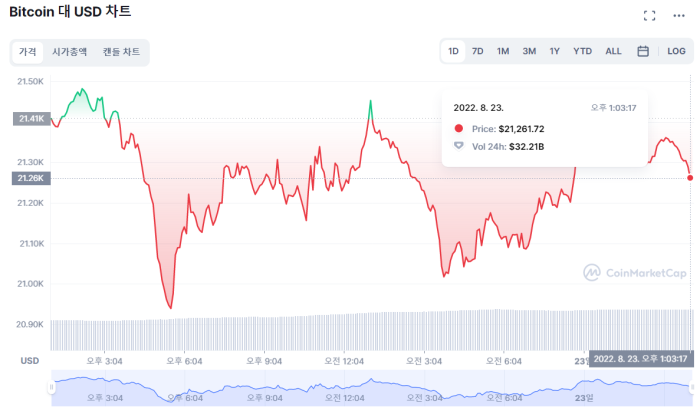The width and height of the screenshot is (700, 414).
Task: Click the 21.00K y-axis label
Action: click(x=30, y=284)
